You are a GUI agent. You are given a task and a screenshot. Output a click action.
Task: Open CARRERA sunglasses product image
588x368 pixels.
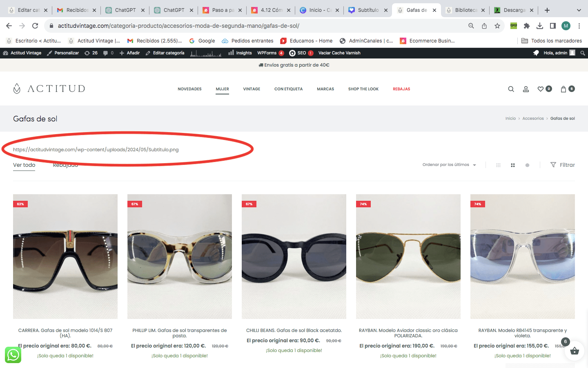(x=65, y=256)
